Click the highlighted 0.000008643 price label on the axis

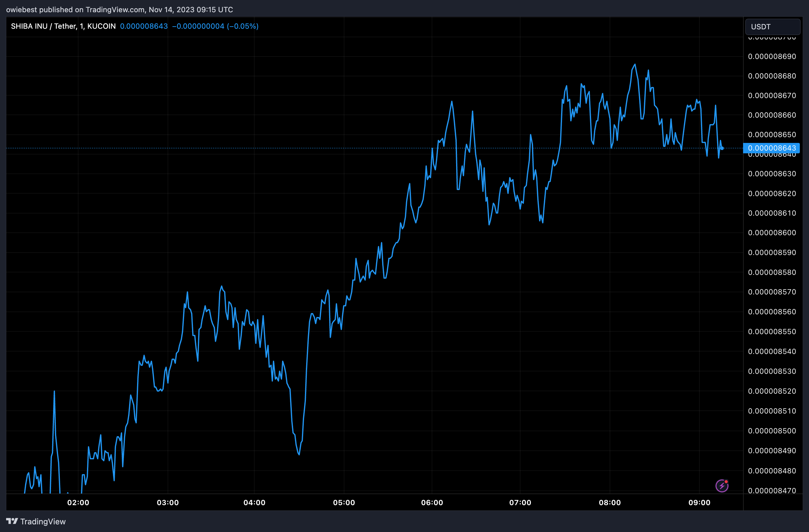(x=772, y=148)
